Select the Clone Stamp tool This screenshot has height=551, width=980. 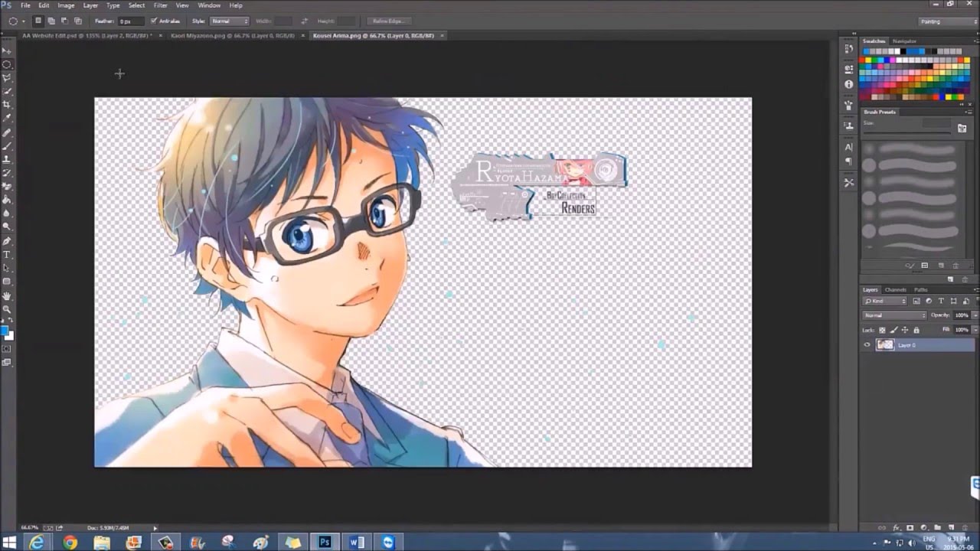[7, 159]
